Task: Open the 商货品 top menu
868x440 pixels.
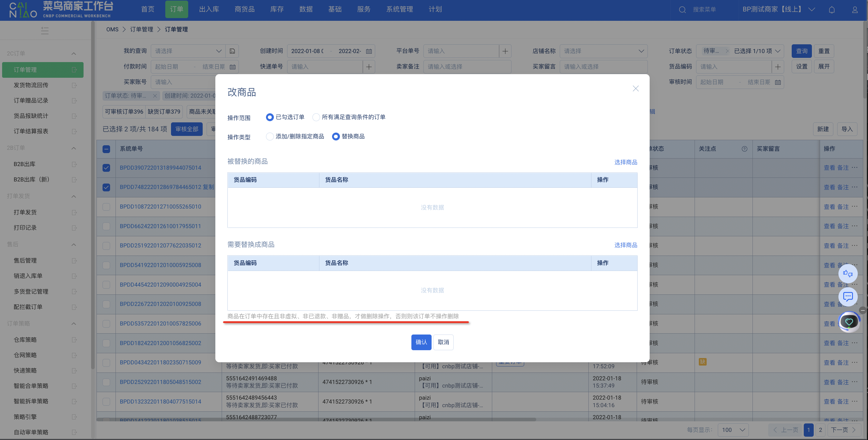Action: (x=244, y=9)
